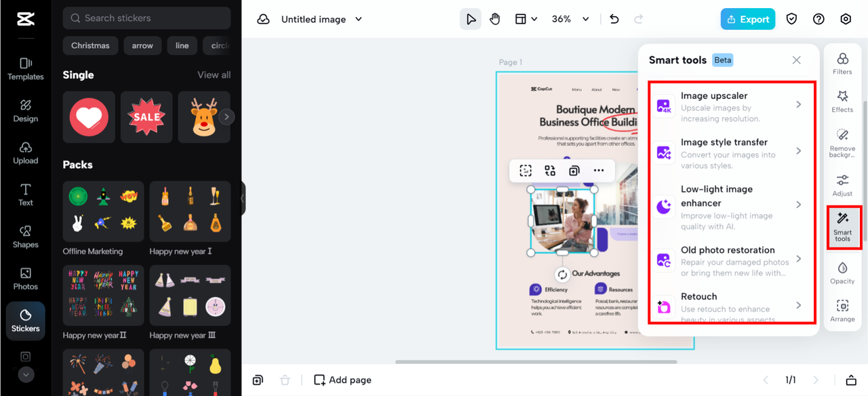Open the Filters panel
This screenshot has height=396, width=868.
pos(842,64)
